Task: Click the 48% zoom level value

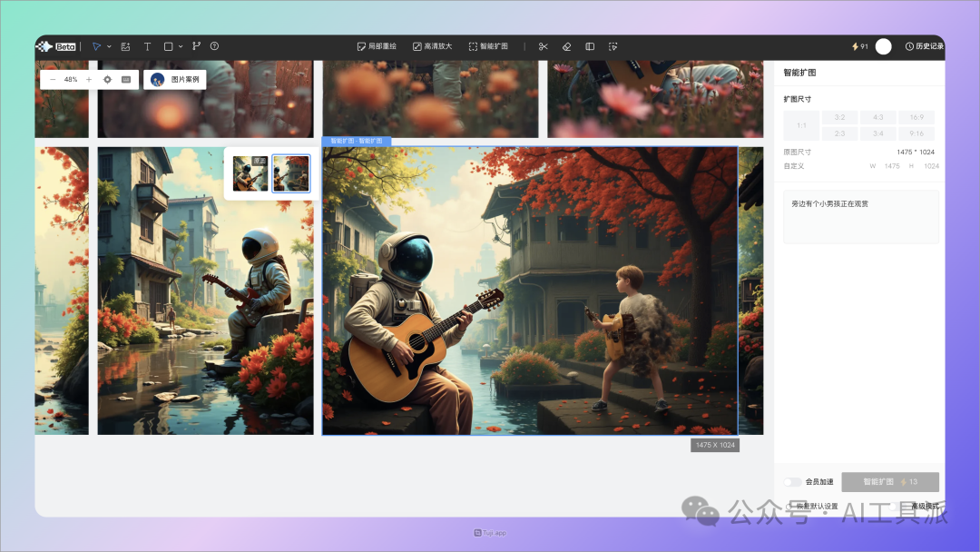Action: pos(71,79)
